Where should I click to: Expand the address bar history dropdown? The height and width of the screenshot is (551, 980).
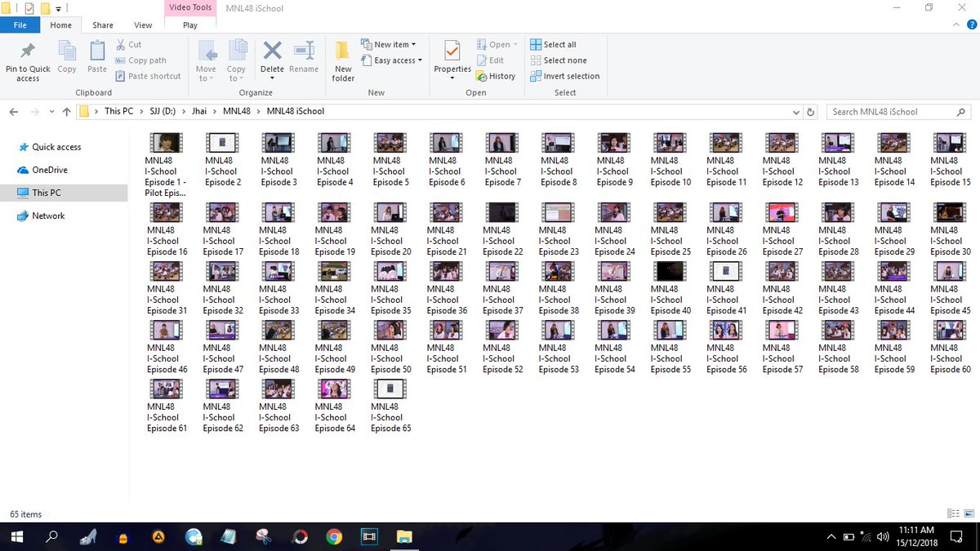point(796,111)
